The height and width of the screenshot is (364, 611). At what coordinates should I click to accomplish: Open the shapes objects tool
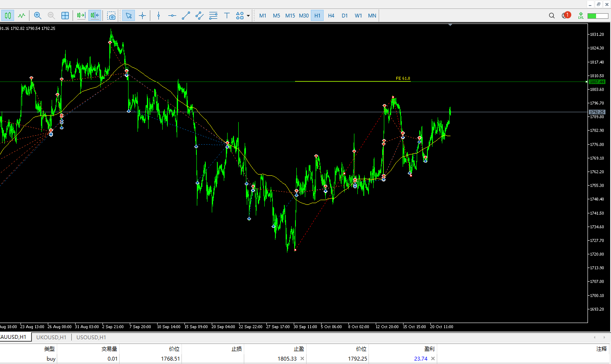click(240, 16)
